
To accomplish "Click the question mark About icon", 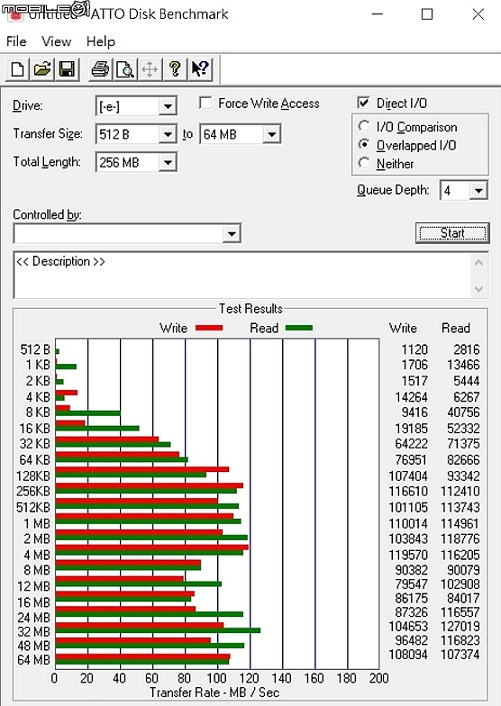I will point(175,69).
